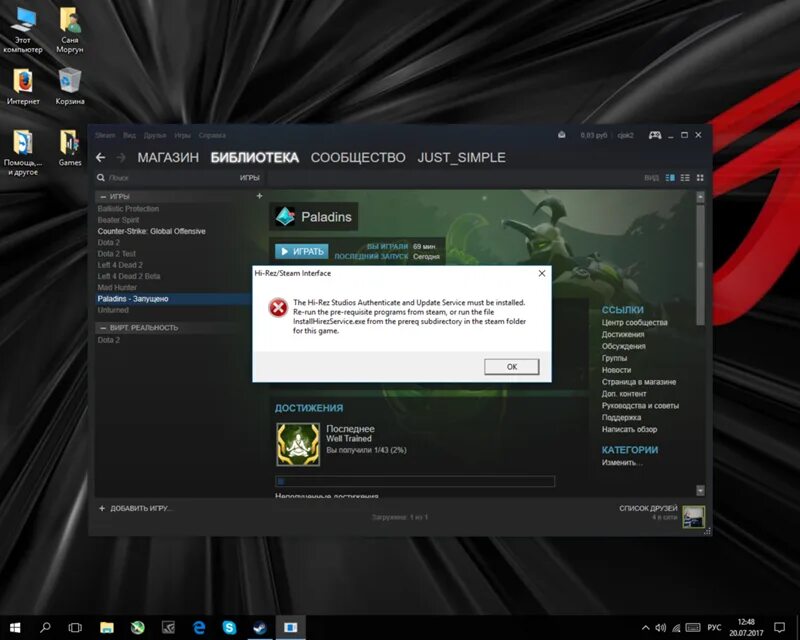Select Paladins - Запущено in library
This screenshot has height=640, width=800.
pyautogui.click(x=173, y=299)
